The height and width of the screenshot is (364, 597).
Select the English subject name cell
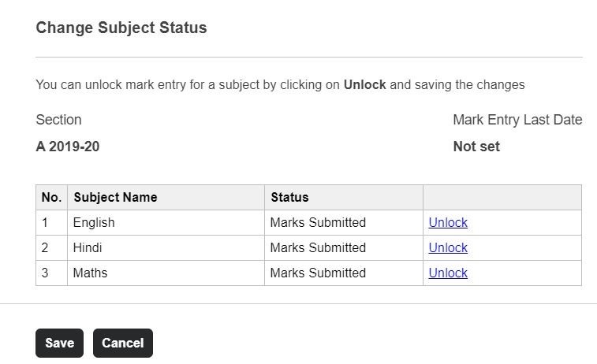coord(94,222)
